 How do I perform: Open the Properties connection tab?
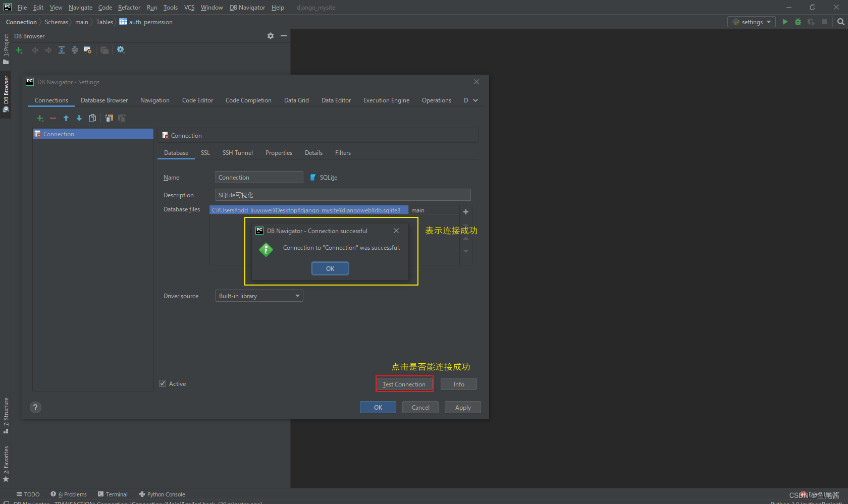(279, 153)
